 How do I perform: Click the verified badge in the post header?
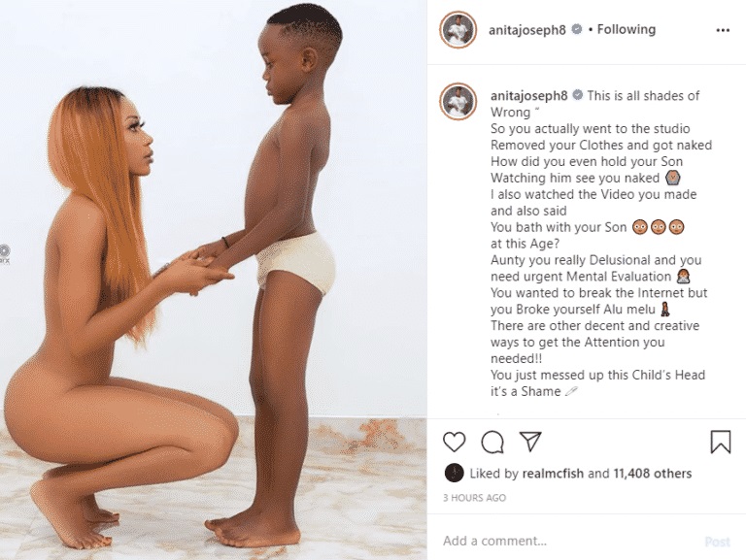[577, 29]
